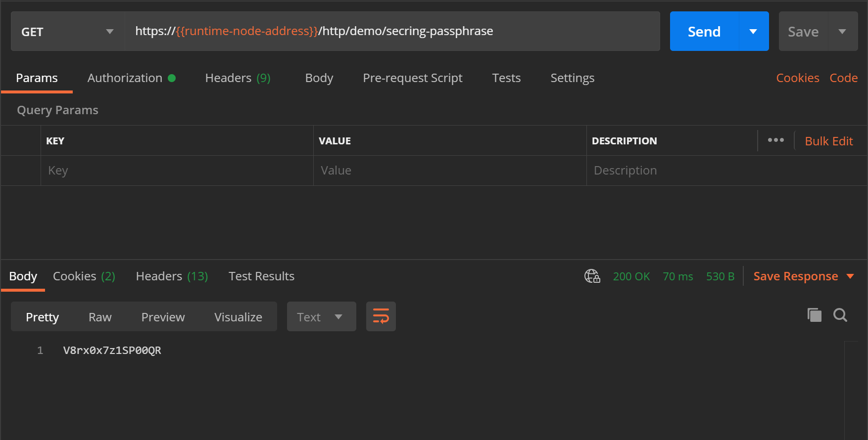Open the Send button dropdown arrow

pos(753,32)
